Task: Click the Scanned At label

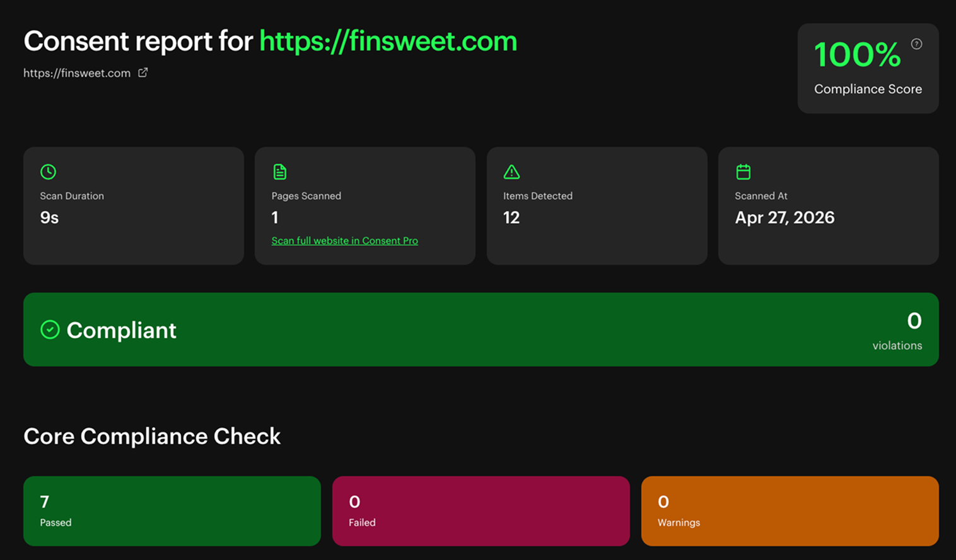Action: point(761,196)
